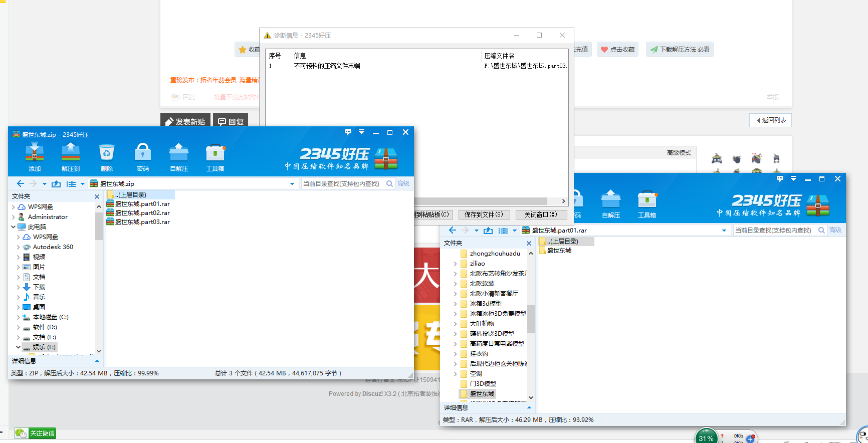Click the 点击收藏 heart button on the webpage
Image resolution: width=868 pixels, height=443 pixels.
[x=617, y=50]
